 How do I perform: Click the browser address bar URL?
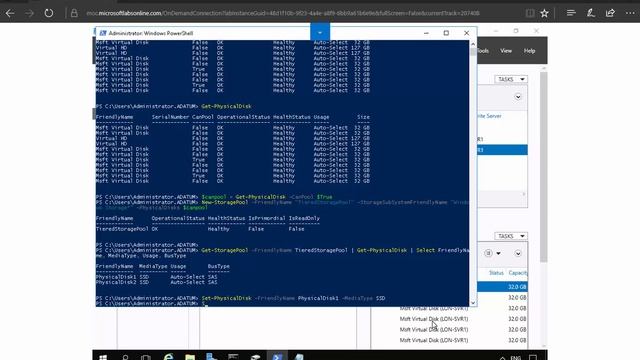(282, 13)
